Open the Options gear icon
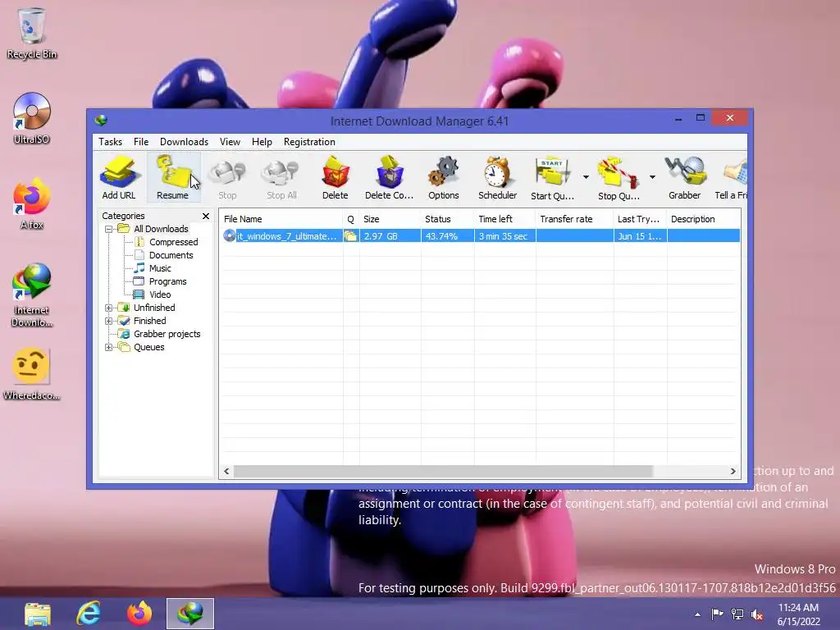The height and width of the screenshot is (630, 840). [444, 178]
